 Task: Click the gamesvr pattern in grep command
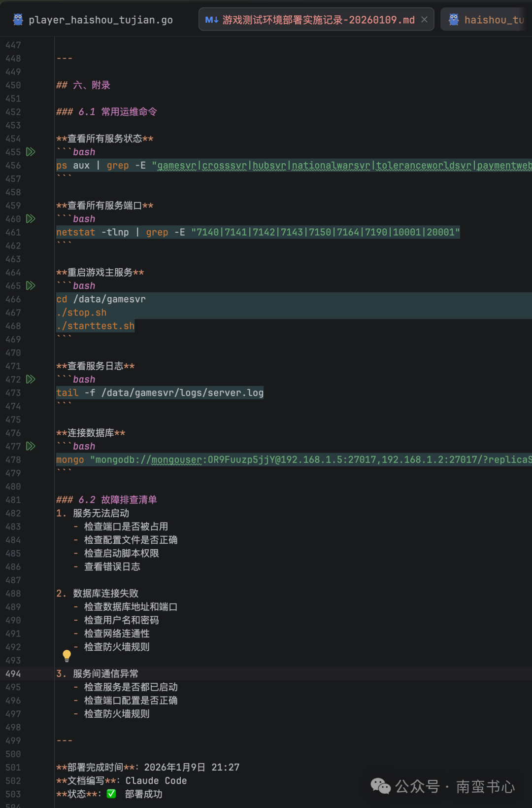click(x=176, y=166)
